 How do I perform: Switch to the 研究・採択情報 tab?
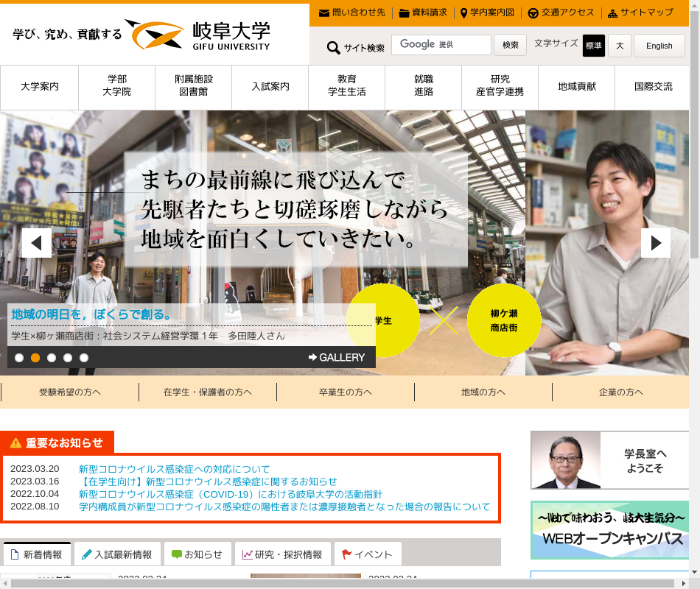283,554
